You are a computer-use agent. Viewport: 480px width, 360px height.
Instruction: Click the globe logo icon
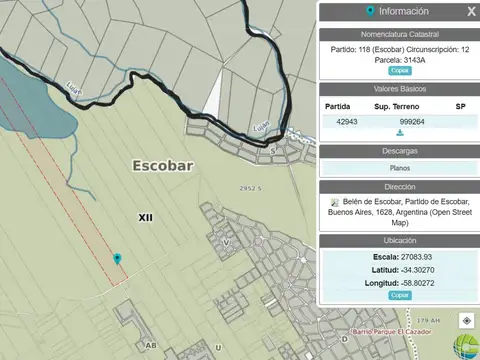[467, 347]
